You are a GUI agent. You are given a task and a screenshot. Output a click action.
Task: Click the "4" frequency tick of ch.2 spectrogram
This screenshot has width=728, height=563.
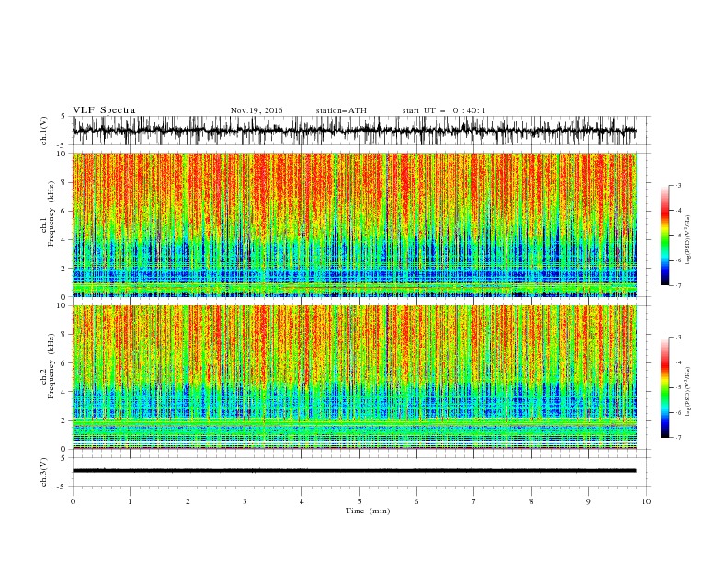pos(63,392)
